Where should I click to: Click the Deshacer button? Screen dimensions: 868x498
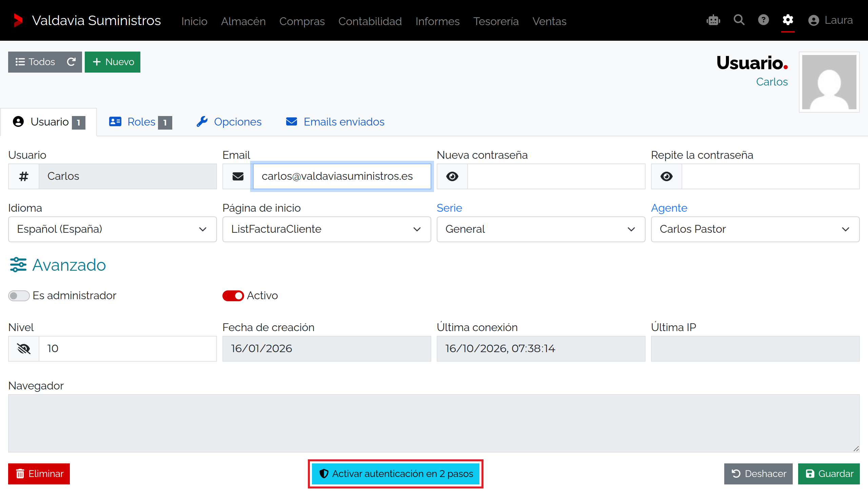click(x=758, y=474)
